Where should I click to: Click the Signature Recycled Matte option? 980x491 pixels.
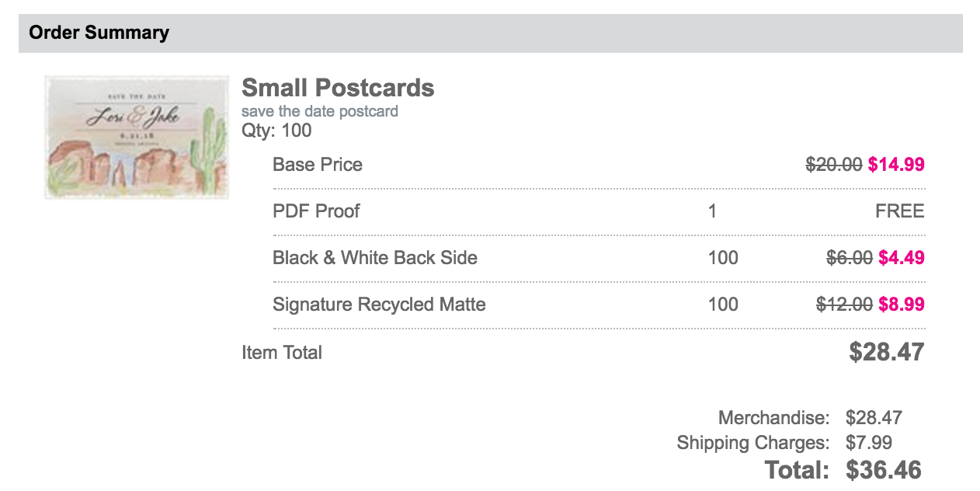(x=379, y=305)
